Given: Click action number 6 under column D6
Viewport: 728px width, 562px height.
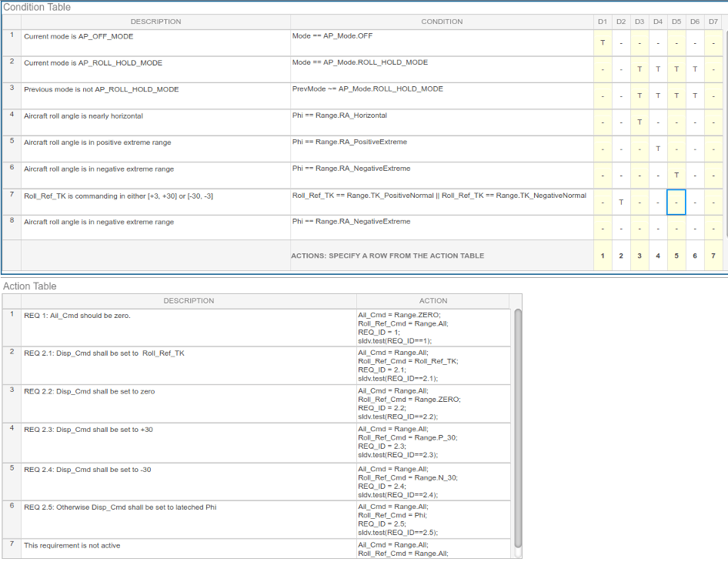Looking at the screenshot, I should coord(695,256).
